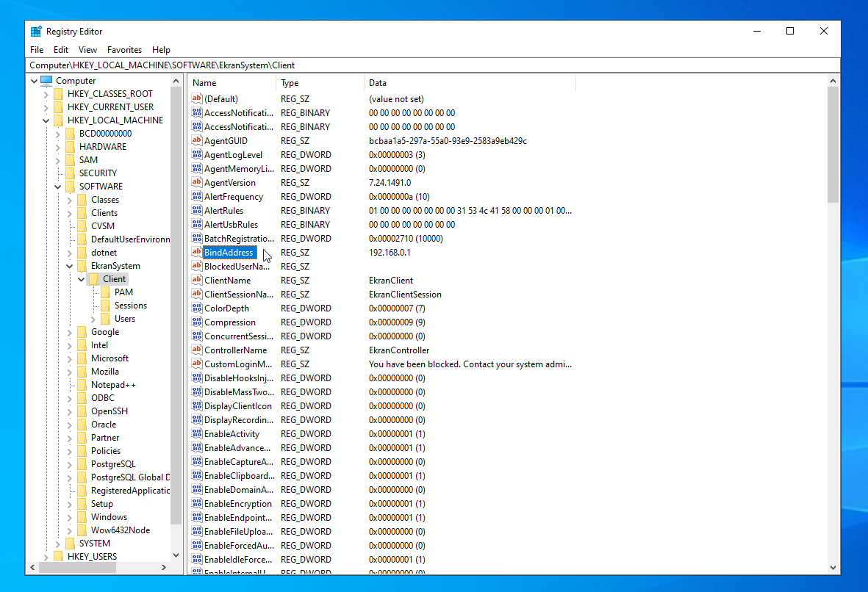Click the DWORD icon beside EnableEncryption
The height and width of the screenshot is (592, 868).
(x=196, y=503)
